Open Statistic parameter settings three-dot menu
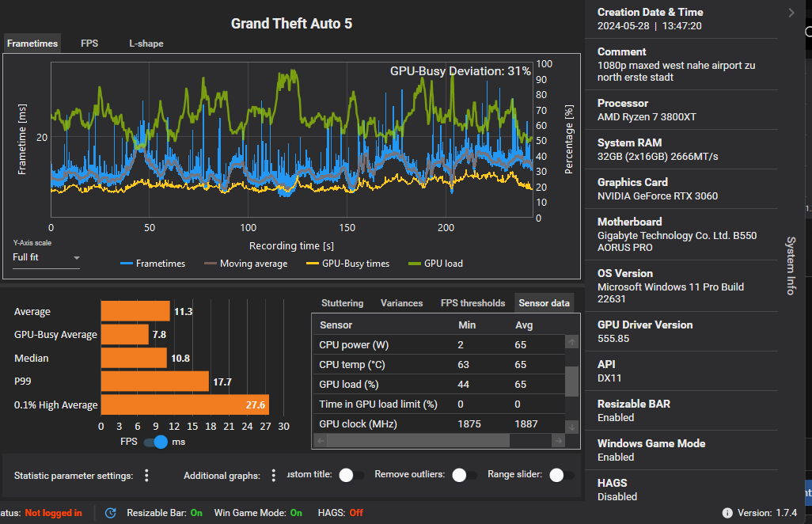The height and width of the screenshot is (524, 812). 146,476
